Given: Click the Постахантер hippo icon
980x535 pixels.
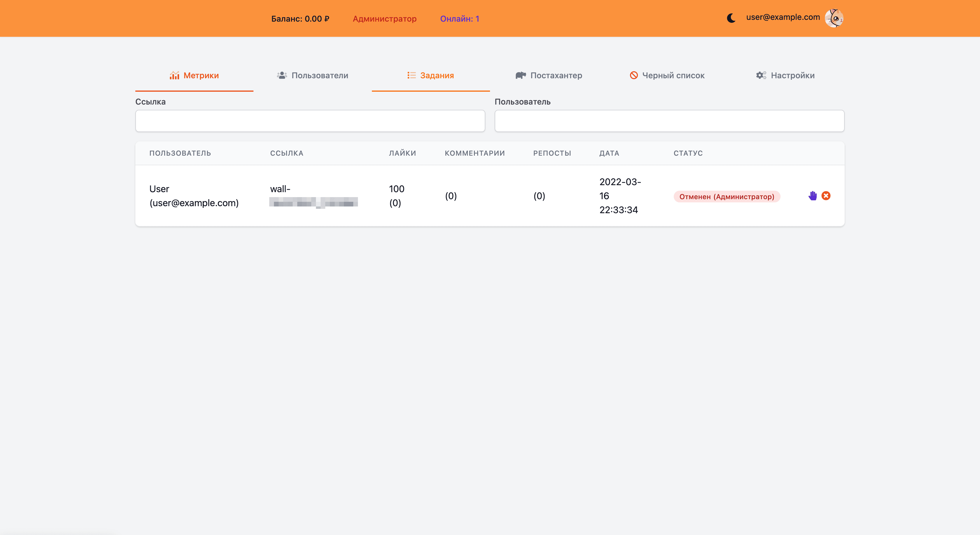Looking at the screenshot, I should pos(520,75).
